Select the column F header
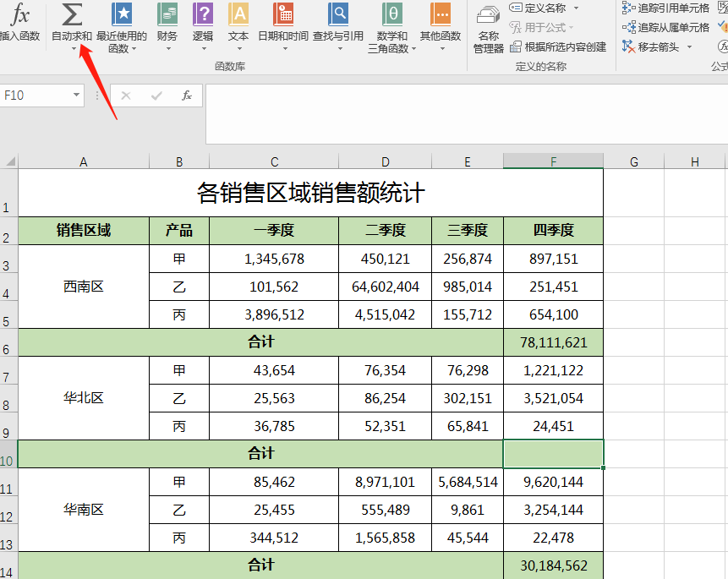728x579 pixels. pyautogui.click(x=553, y=161)
